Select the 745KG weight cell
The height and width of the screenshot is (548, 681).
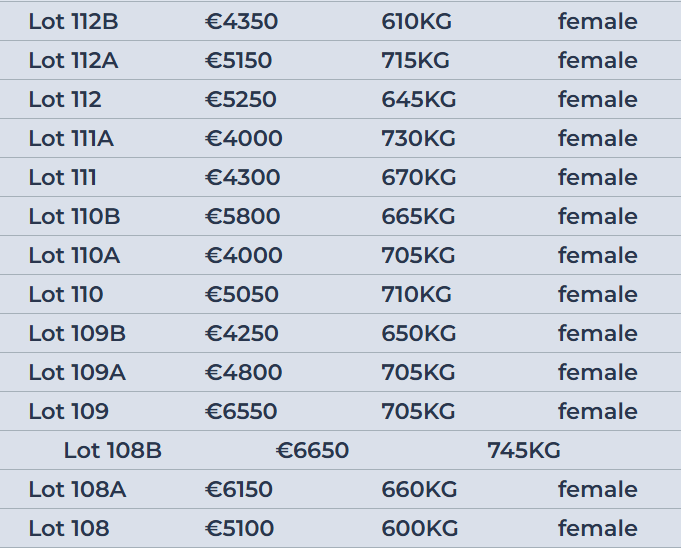[x=524, y=450]
